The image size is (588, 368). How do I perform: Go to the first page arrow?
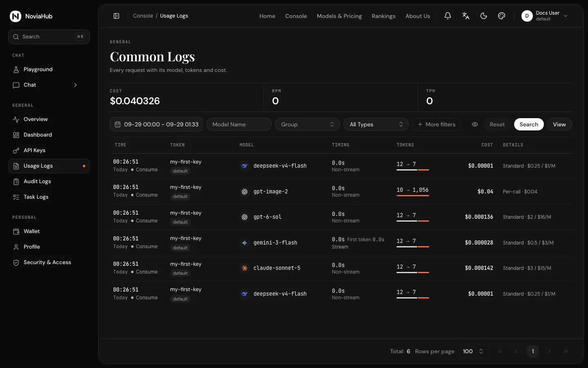click(500, 351)
